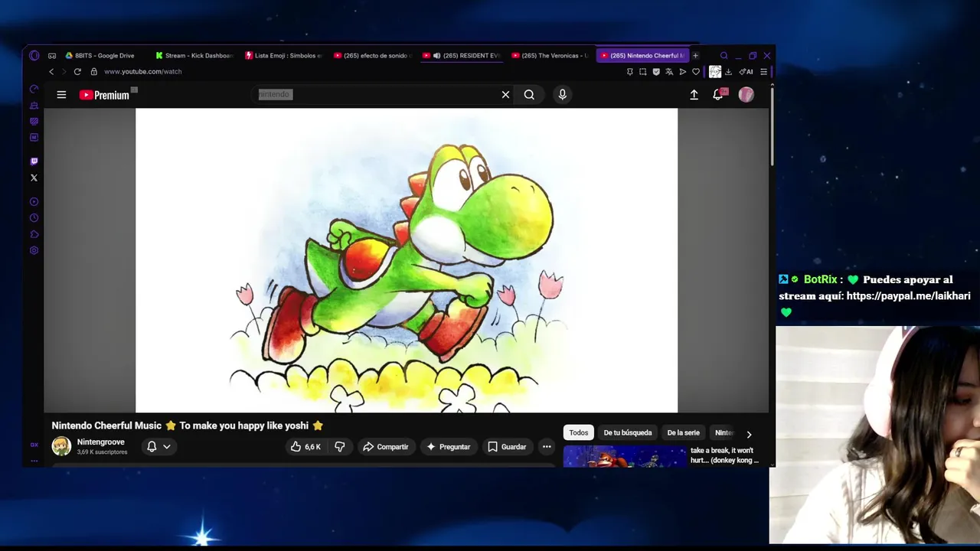The image size is (980, 551).
Task: Open the paypal.me/laikhari link in chat
Action: (x=908, y=296)
